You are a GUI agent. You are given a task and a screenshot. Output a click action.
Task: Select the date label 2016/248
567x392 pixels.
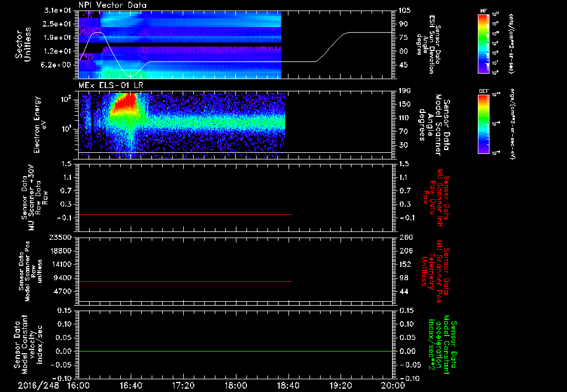point(38,385)
